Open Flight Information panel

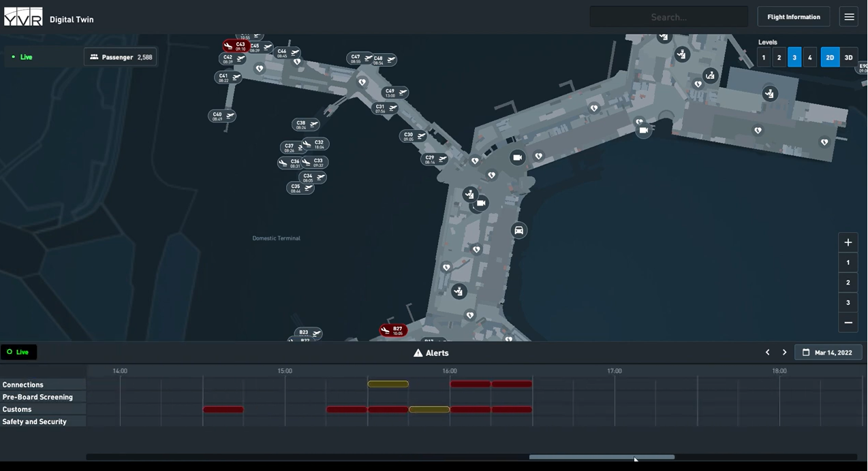click(793, 17)
